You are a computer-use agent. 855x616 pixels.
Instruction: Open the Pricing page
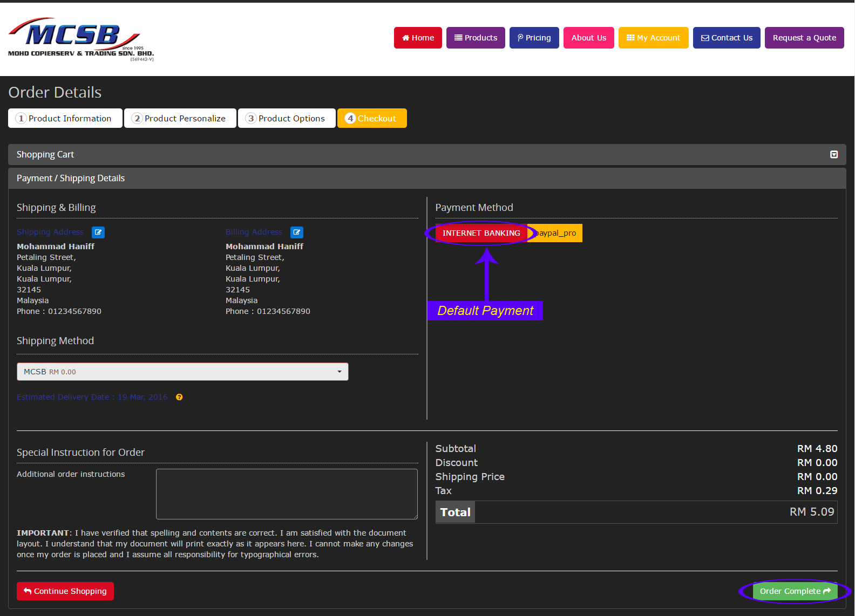click(534, 38)
